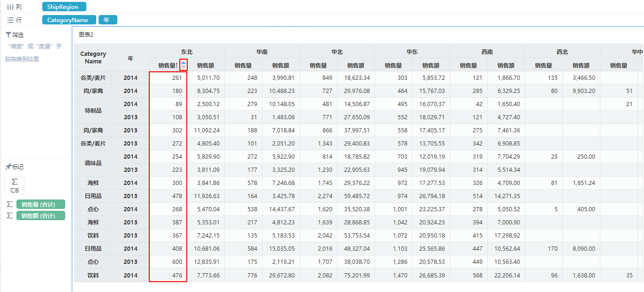Click the cell value 26,794.18
644x292 pixels.
pos(432,196)
